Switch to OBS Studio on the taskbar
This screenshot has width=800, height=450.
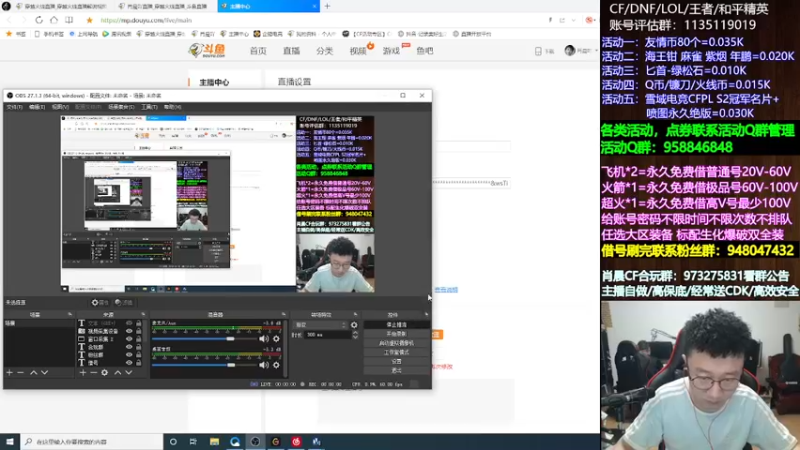[255, 441]
